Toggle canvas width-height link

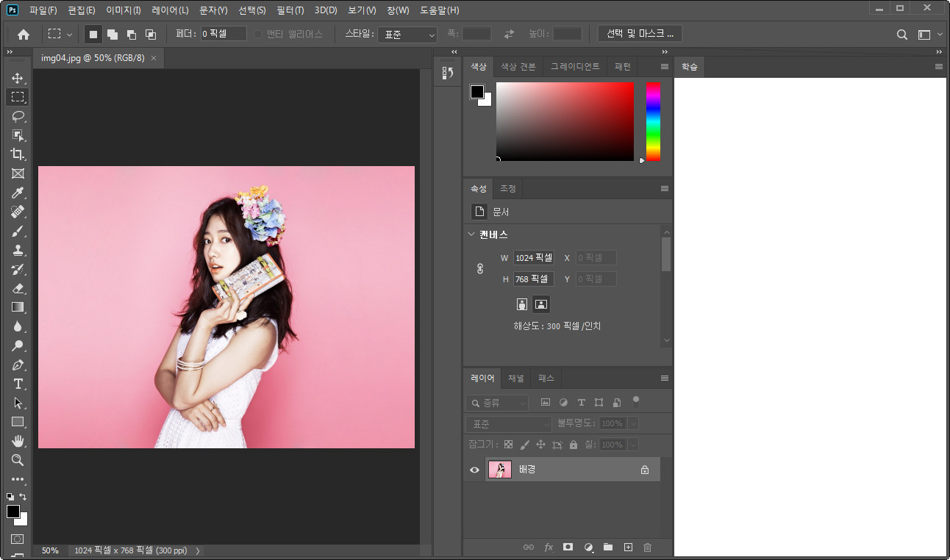480,269
